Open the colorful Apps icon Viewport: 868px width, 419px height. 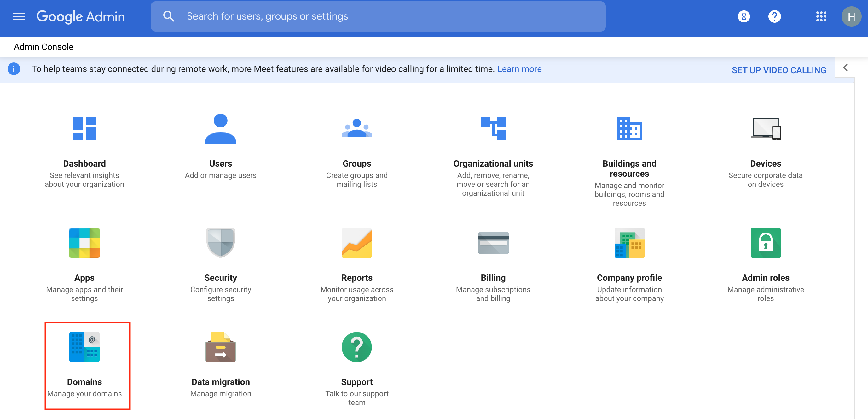pyautogui.click(x=84, y=243)
